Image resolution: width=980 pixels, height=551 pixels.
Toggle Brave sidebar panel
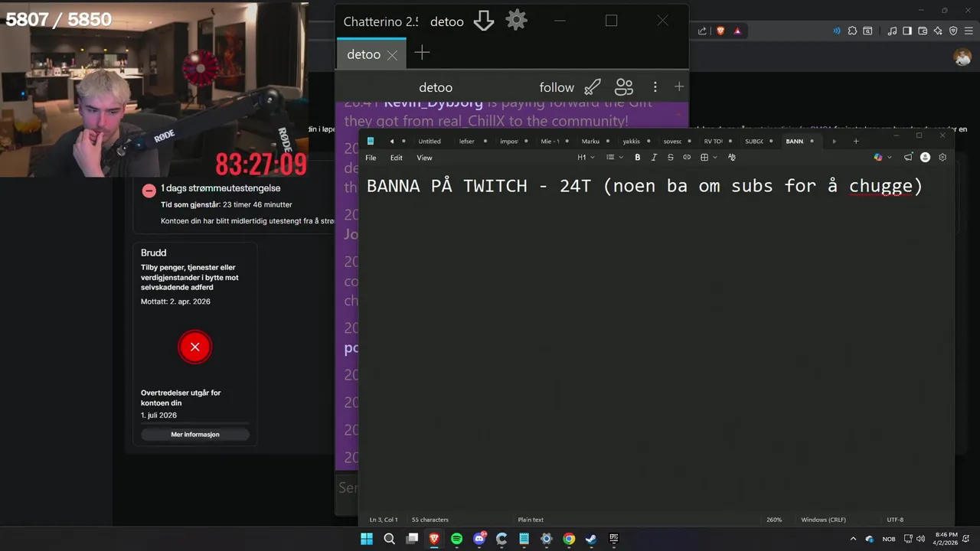pos(907,31)
